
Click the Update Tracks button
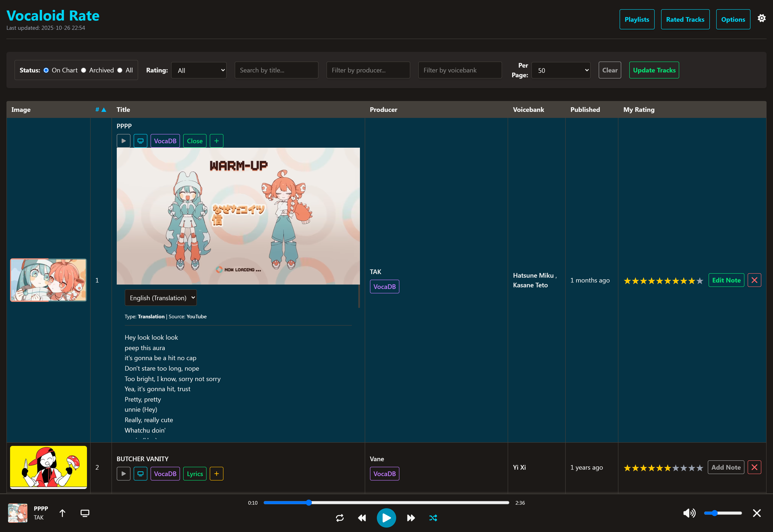[x=654, y=70]
